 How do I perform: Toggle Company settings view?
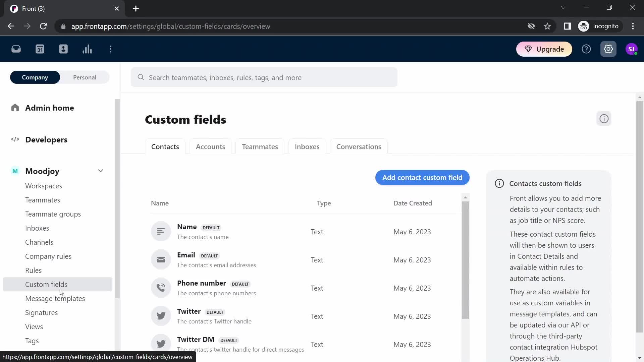coord(35,77)
